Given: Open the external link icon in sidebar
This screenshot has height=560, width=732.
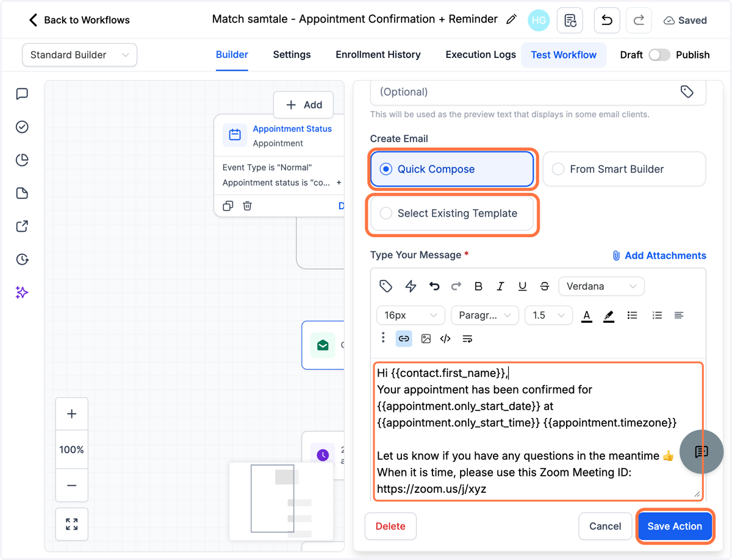Looking at the screenshot, I should pos(22,226).
